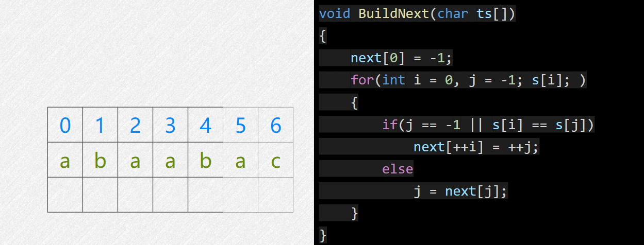644x245 pixels.
Task: Click the index cell labeled 4
Action: click(205, 125)
